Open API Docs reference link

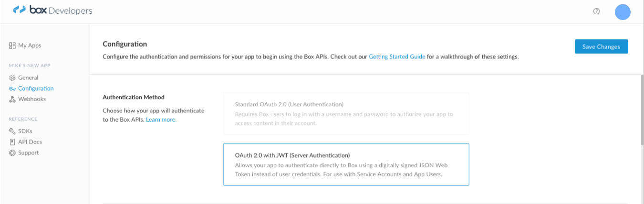(x=30, y=142)
